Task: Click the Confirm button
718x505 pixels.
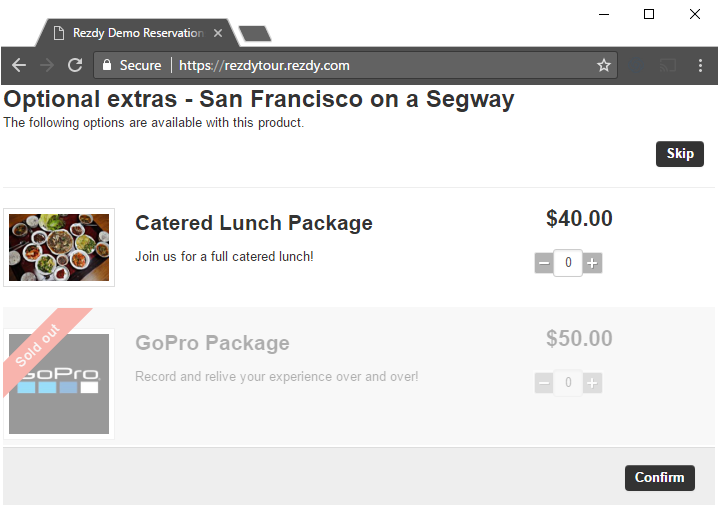Action: click(659, 478)
